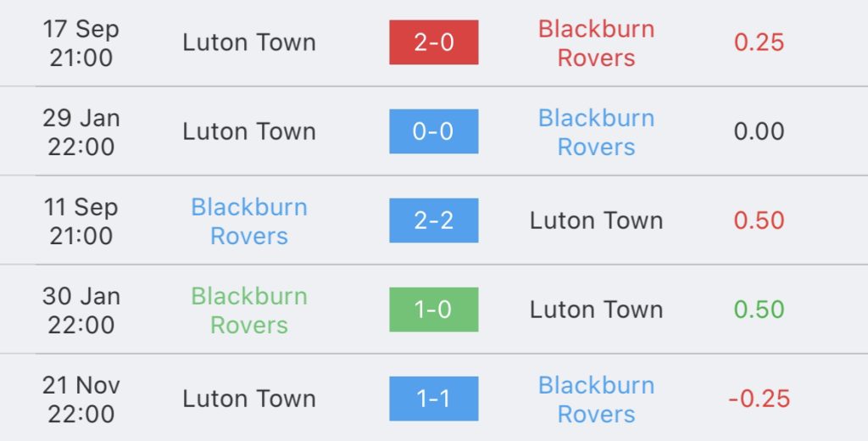The image size is (868, 441).
Task: Select red Blackburn Rovers in 17 Sep match
Action: pos(596,43)
